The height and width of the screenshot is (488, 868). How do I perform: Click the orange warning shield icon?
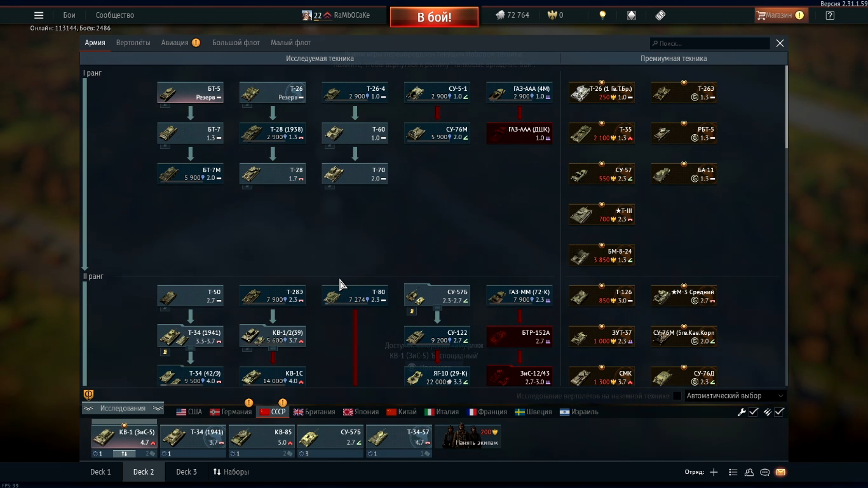point(89,395)
